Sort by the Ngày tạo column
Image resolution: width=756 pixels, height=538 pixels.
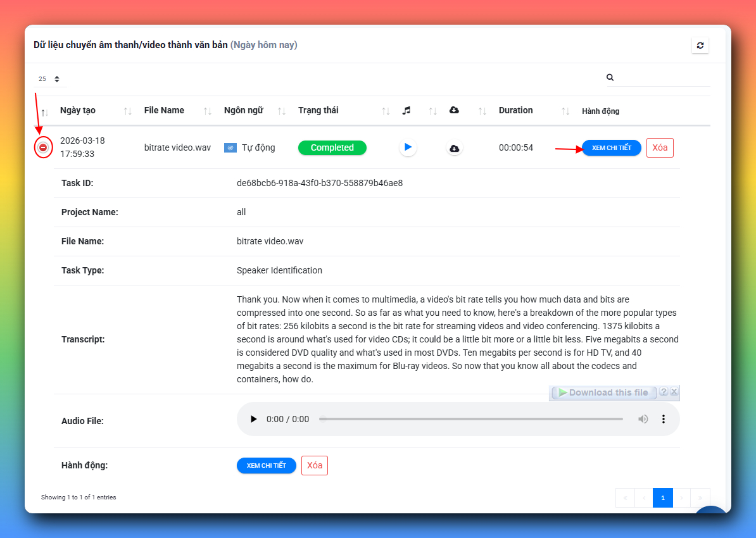78,110
